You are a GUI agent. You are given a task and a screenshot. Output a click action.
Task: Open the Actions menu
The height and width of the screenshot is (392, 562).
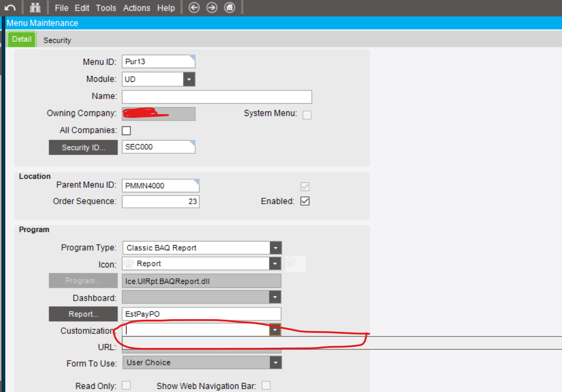point(136,8)
